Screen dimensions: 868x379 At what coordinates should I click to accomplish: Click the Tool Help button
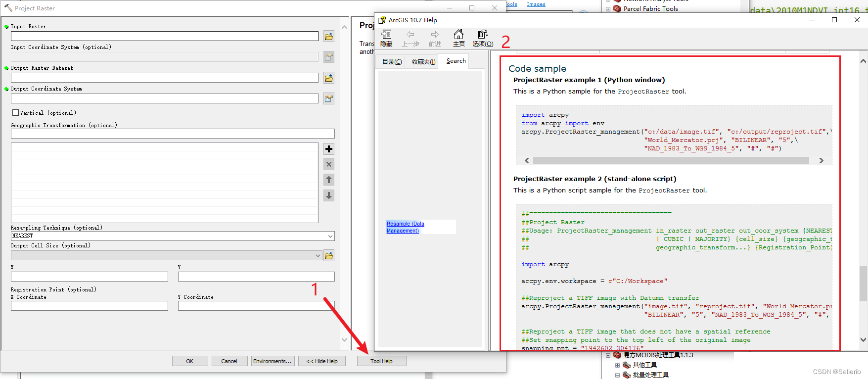[381, 361]
